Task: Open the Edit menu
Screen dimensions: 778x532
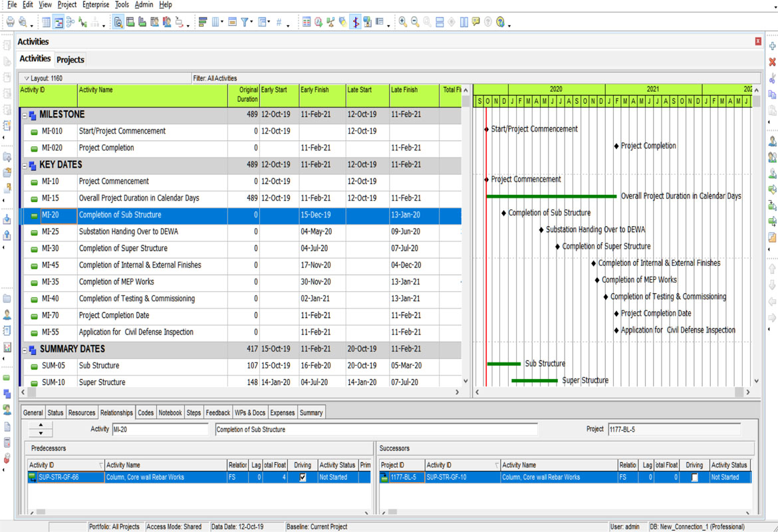Action: (28, 5)
